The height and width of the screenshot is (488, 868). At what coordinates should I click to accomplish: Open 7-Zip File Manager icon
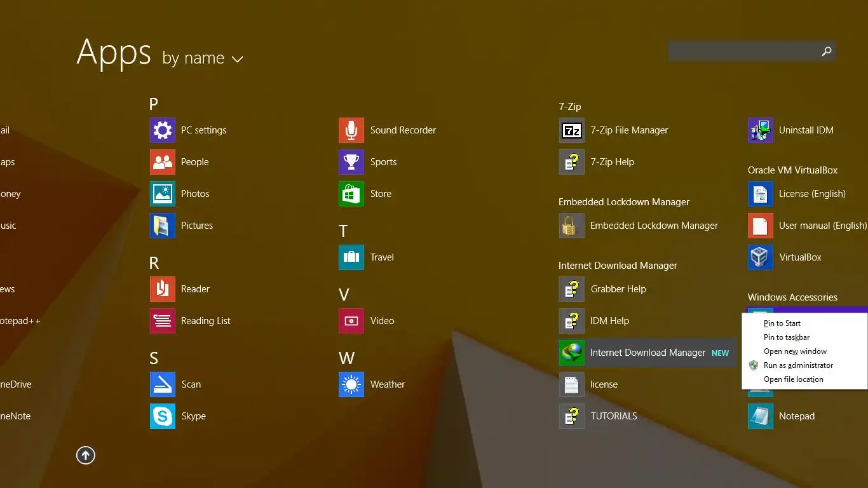click(572, 130)
